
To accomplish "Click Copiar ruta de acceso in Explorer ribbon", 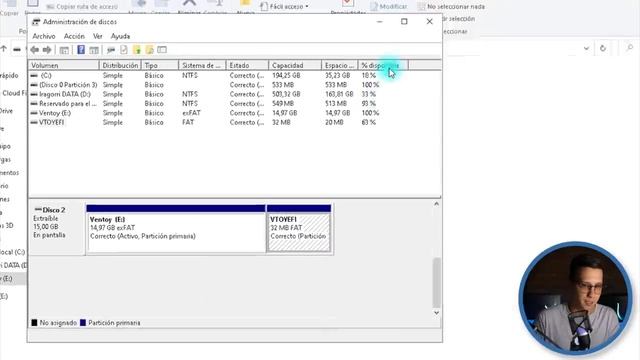I will click(x=82, y=7).
